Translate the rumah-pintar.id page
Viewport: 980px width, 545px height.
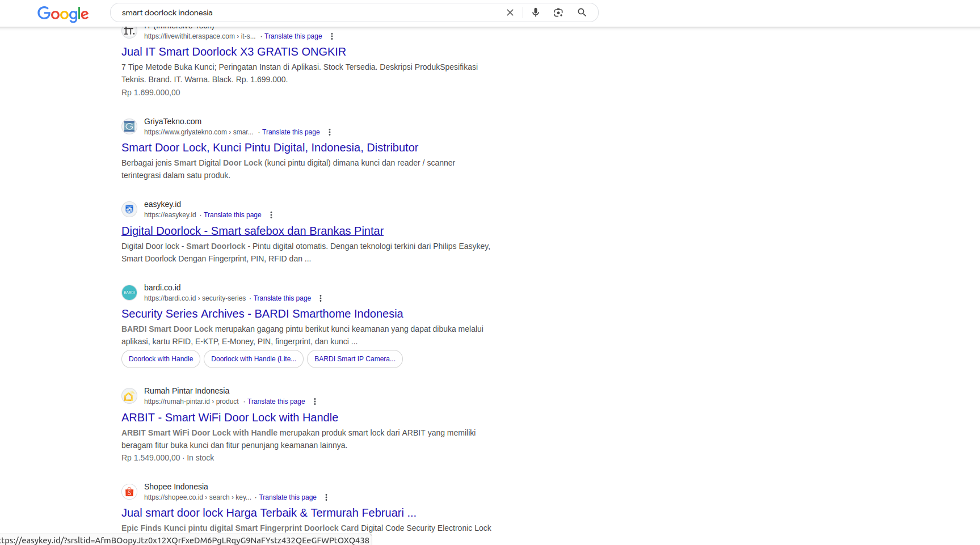(276, 402)
